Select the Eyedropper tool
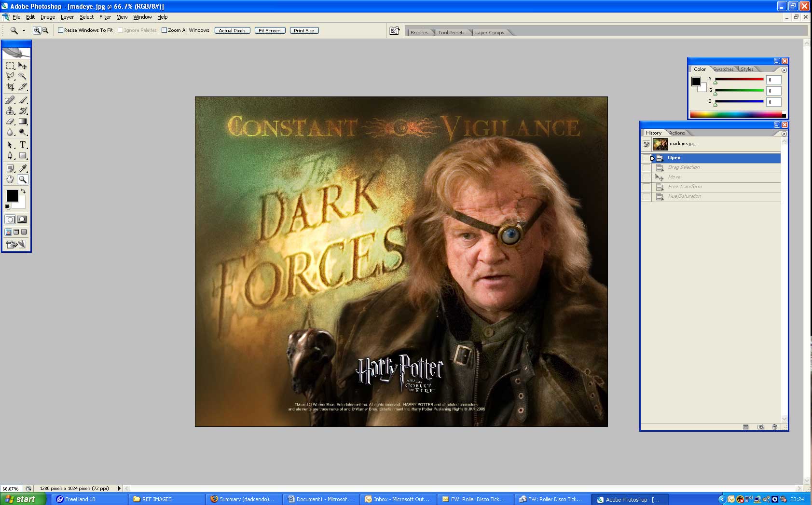The height and width of the screenshot is (505, 812). coord(23,168)
